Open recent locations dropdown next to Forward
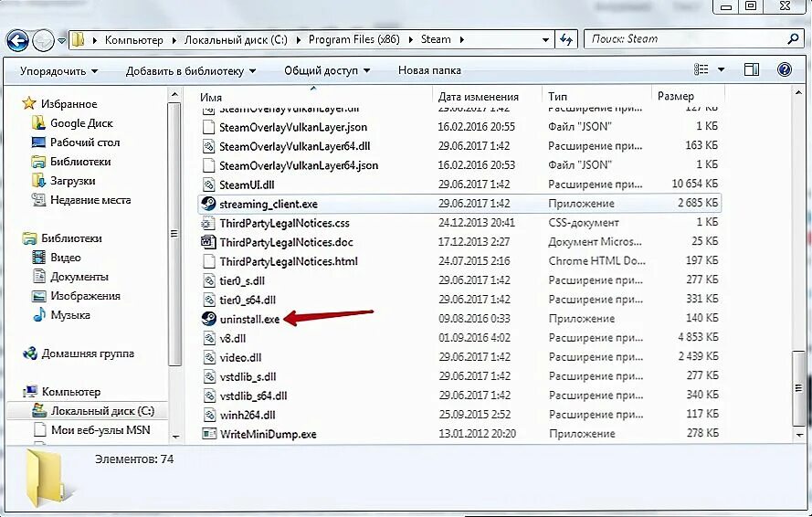Screen dimensions: 812x517 tap(61, 40)
